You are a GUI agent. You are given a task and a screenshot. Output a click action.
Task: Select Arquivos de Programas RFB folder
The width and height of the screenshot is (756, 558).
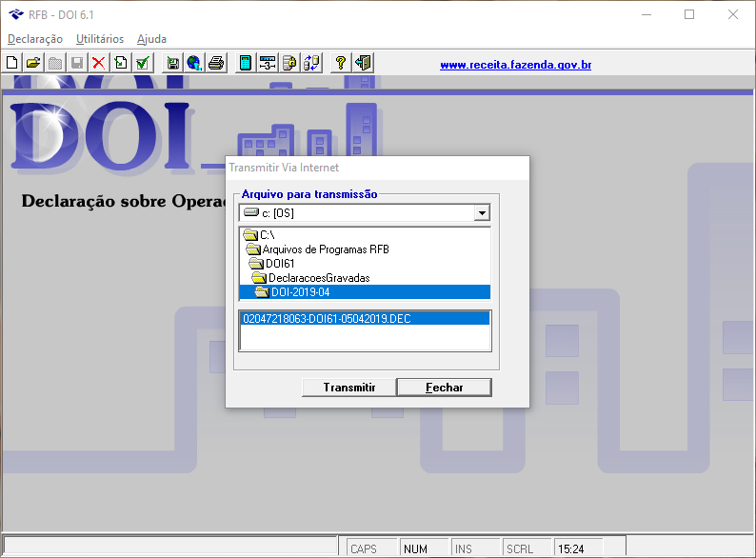[x=365, y=249]
